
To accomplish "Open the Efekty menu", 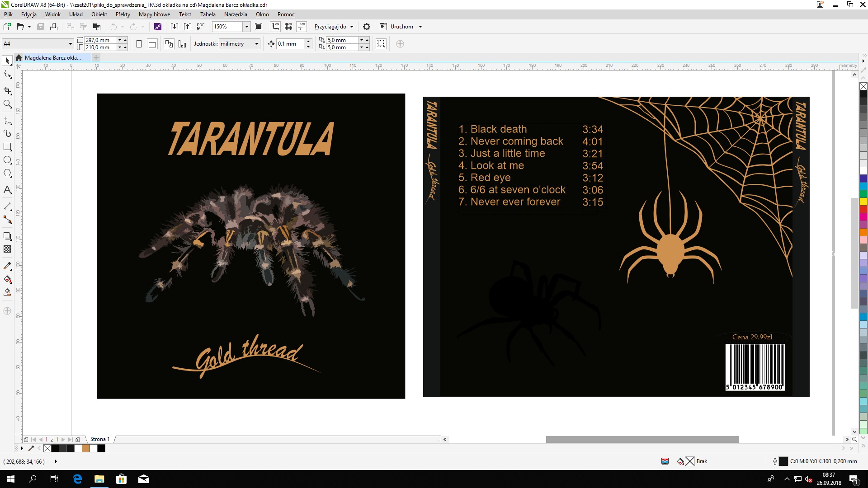I will coord(122,14).
